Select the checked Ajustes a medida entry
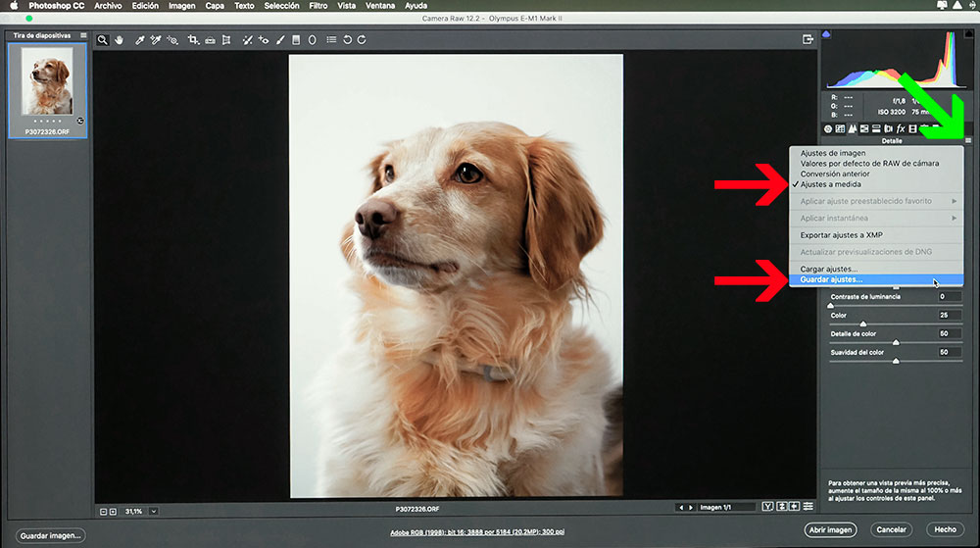 pos(876,184)
